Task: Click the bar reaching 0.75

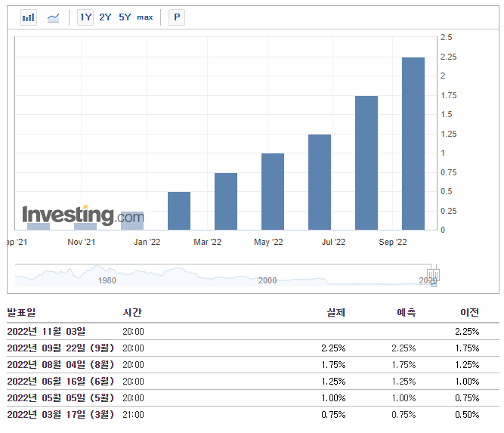Action: tap(226, 202)
